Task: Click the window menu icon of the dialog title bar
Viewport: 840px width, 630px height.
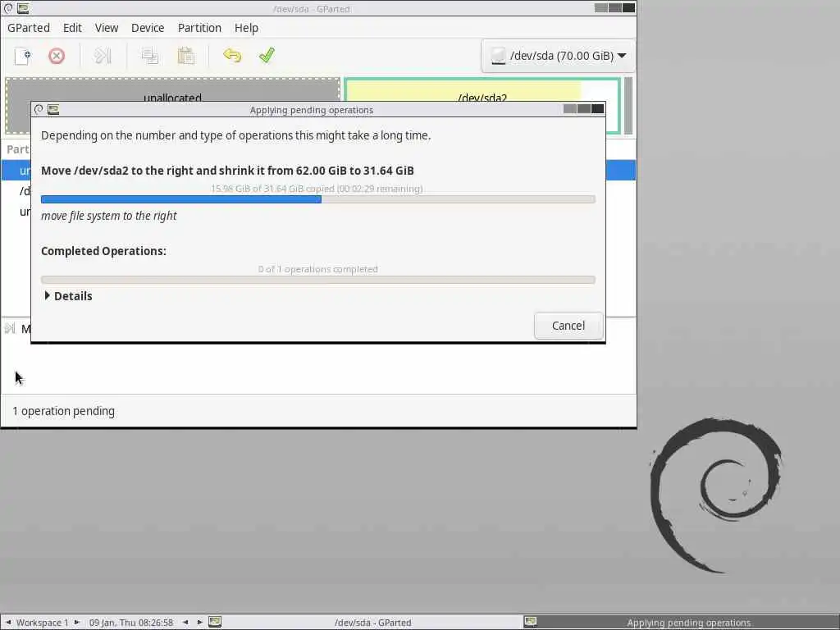Action: point(39,109)
